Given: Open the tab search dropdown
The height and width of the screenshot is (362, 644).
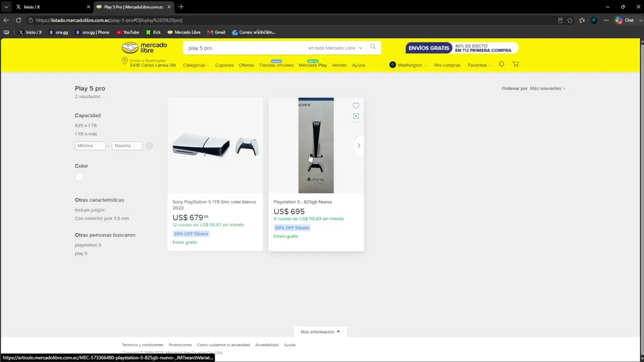Looking at the screenshot, I should point(6,7).
